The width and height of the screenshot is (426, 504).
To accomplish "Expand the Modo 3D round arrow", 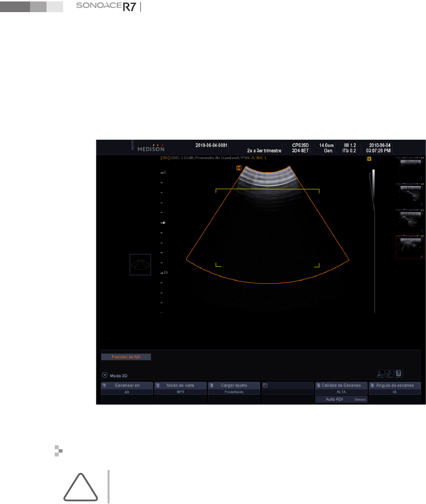I will 105,375.
